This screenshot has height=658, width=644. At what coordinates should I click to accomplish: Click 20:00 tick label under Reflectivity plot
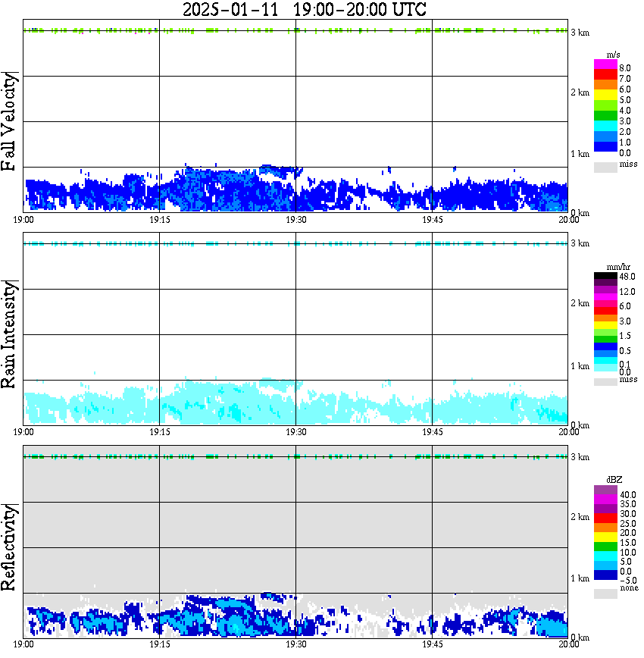(569, 644)
